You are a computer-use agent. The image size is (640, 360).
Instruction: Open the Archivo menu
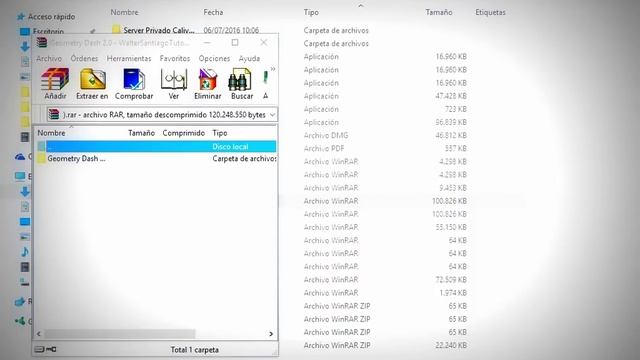coord(49,58)
